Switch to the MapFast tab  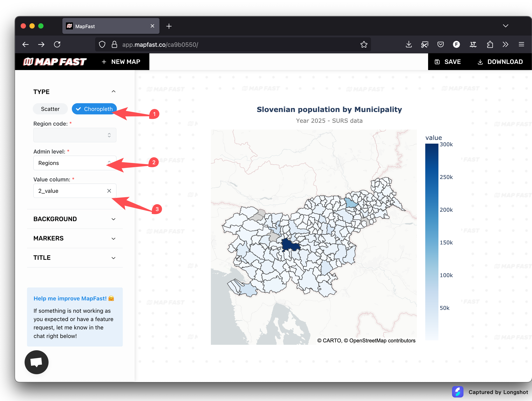(111, 26)
